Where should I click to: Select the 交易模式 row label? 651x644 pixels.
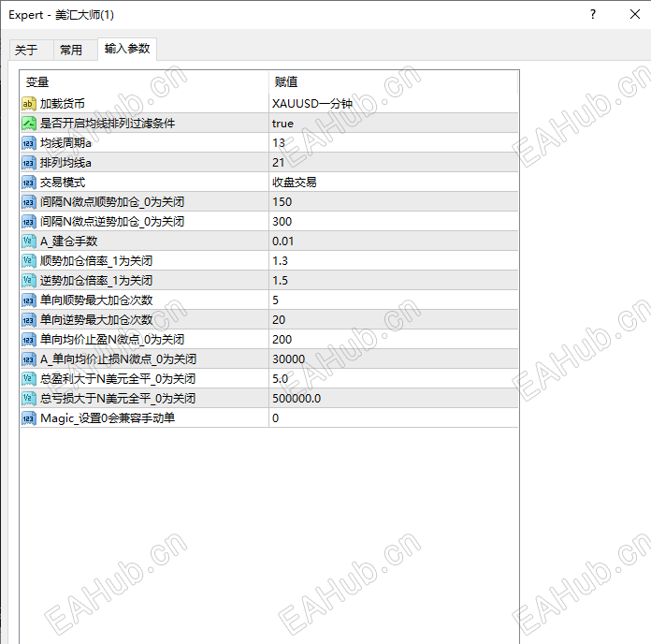63,183
